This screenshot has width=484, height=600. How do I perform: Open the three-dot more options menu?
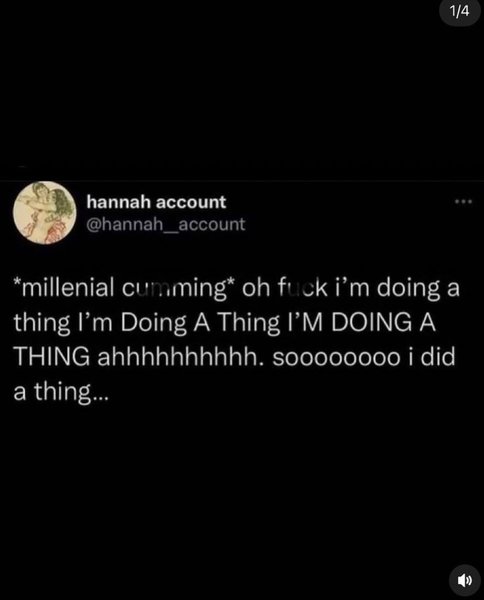[x=463, y=201]
